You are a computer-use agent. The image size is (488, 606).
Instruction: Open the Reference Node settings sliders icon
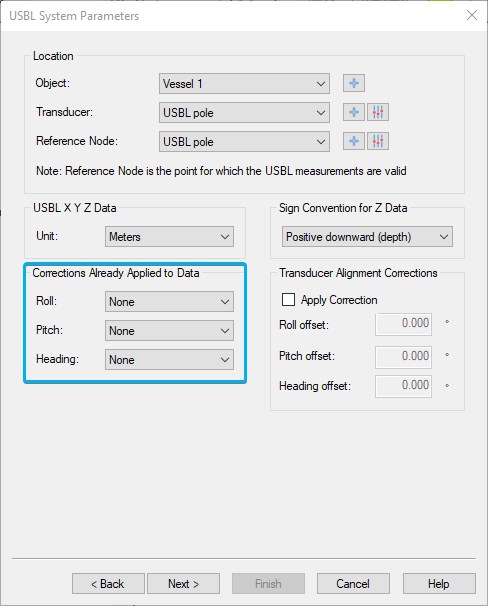tap(378, 141)
